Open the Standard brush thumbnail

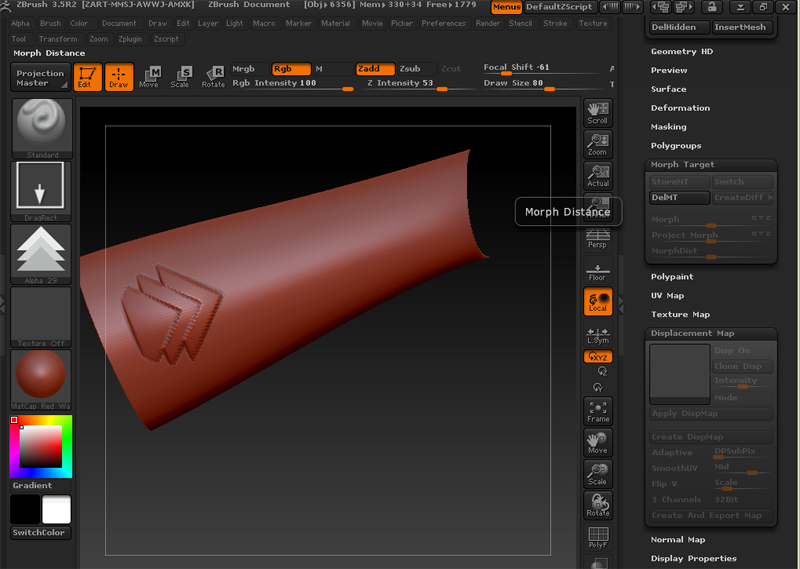click(40, 127)
